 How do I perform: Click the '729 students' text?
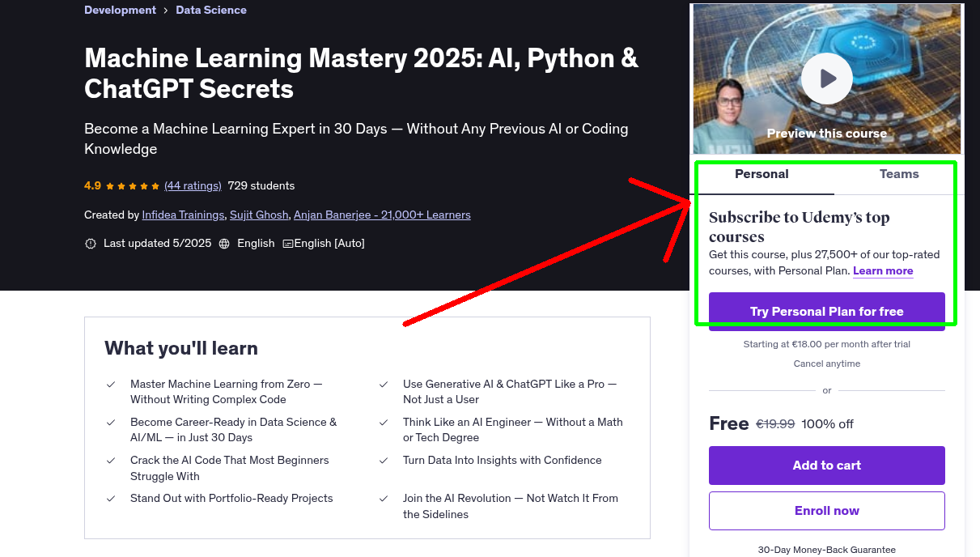point(261,185)
